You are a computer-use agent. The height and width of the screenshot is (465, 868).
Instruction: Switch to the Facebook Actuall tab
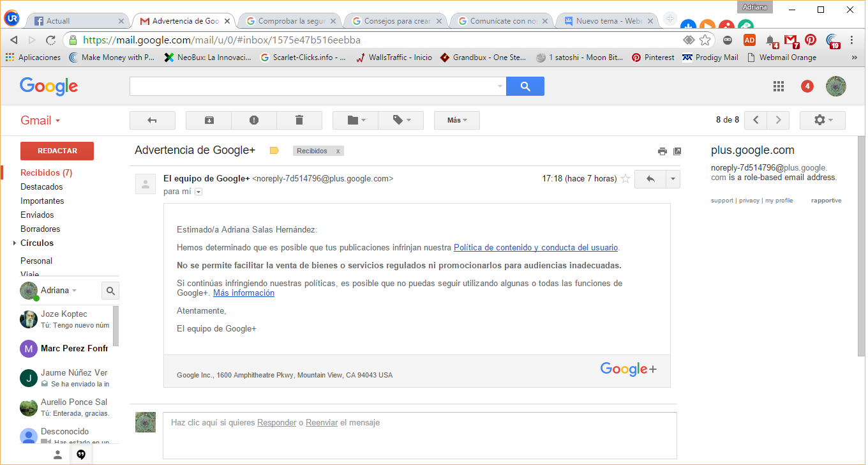(x=78, y=21)
